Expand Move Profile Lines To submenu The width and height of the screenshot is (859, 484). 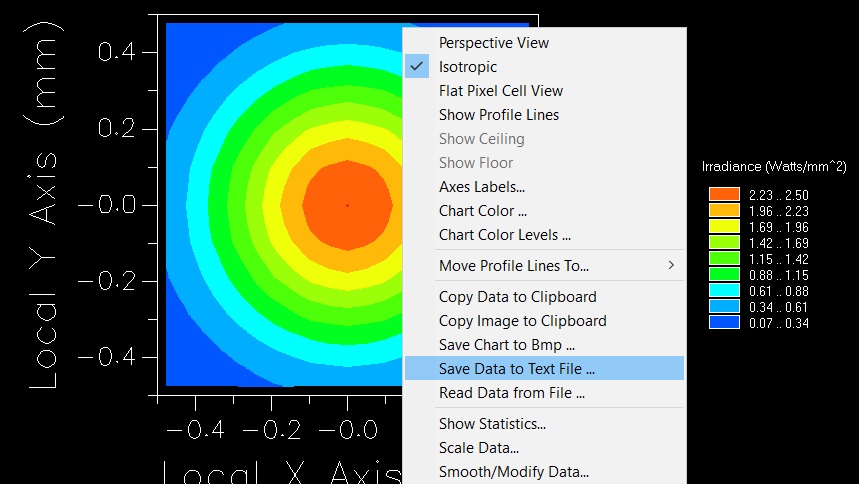coord(544,266)
